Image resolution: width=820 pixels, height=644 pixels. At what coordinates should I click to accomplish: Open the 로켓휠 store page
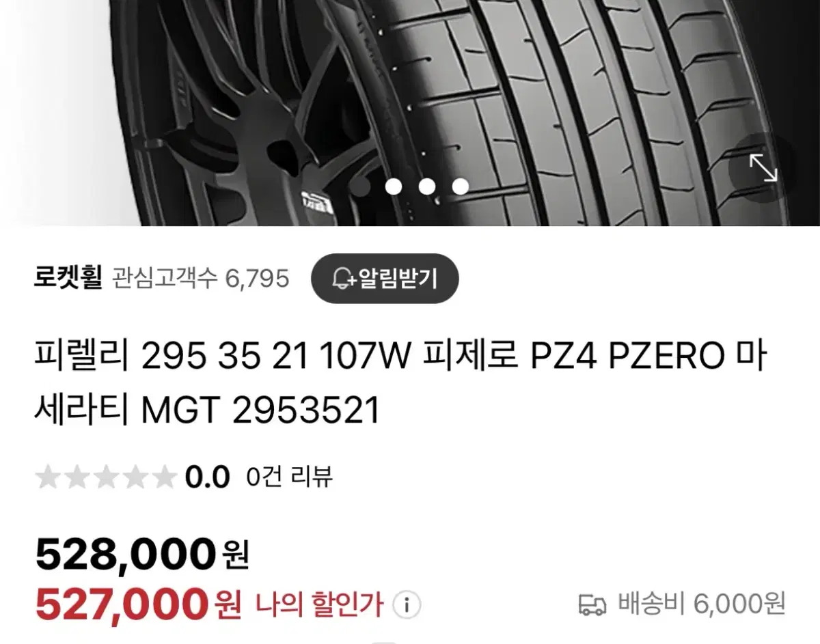(68, 278)
